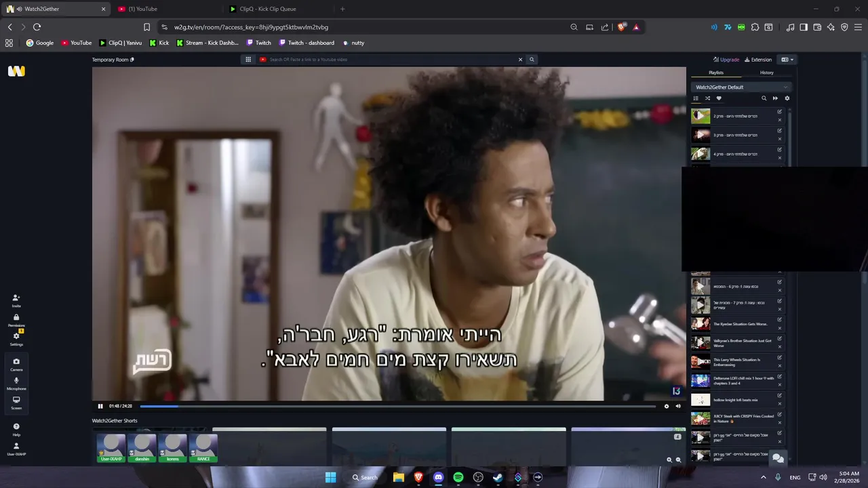
Task: Click the Upgrade link
Action: (726, 60)
